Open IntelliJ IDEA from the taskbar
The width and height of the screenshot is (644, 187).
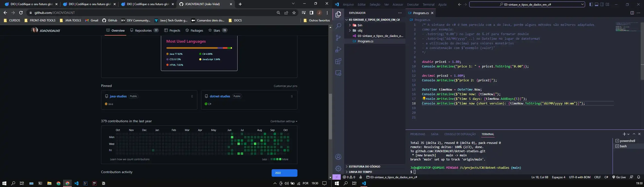coord(85,183)
